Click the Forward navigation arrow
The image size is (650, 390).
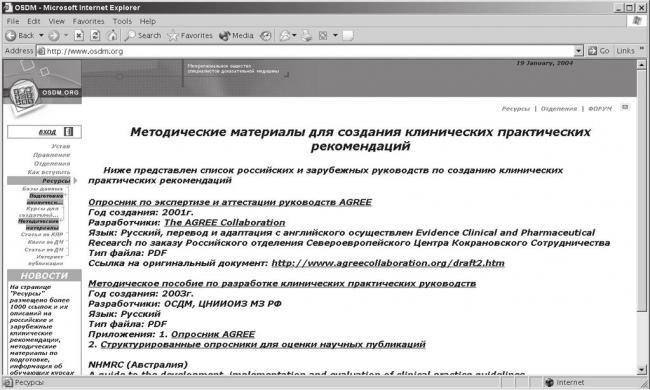[x=53, y=36]
